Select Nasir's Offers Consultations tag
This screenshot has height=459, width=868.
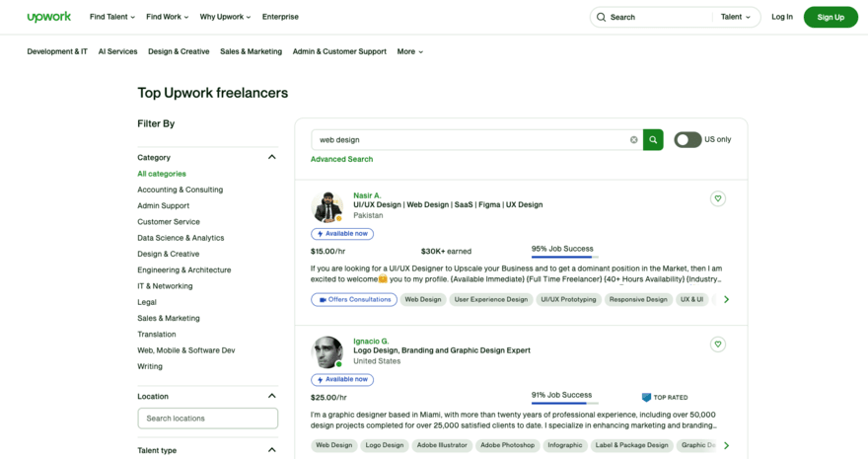click(x=354, y=299)
